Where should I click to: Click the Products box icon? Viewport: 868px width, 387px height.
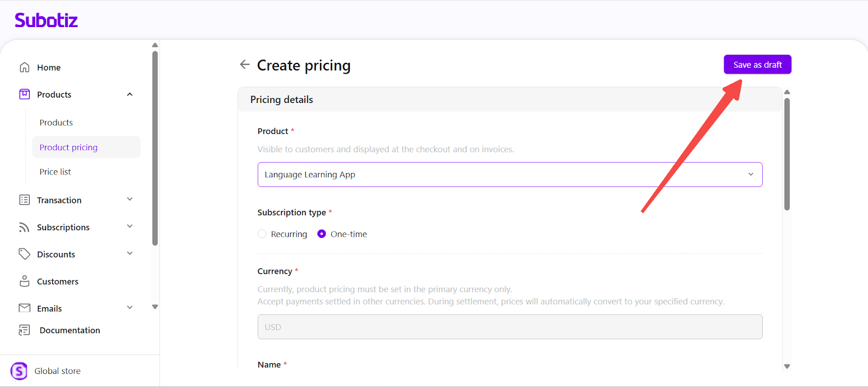[24, 94]
